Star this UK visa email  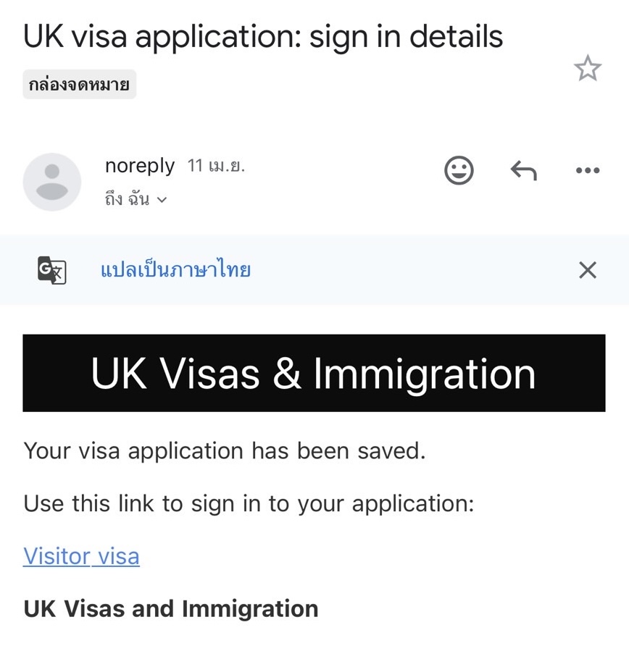coord(588,68)
